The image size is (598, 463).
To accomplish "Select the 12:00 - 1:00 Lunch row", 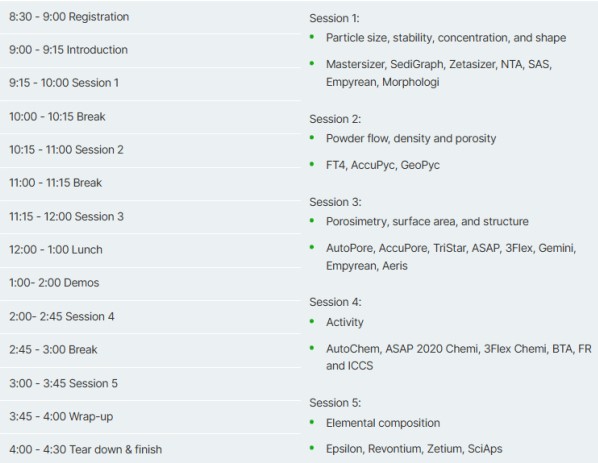I will pos(150,250).
